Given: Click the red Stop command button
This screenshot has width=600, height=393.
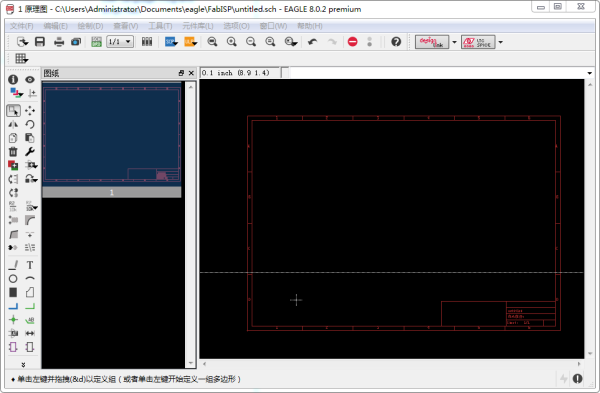Looking at the screenshot, I should click(x=352, y=42).
